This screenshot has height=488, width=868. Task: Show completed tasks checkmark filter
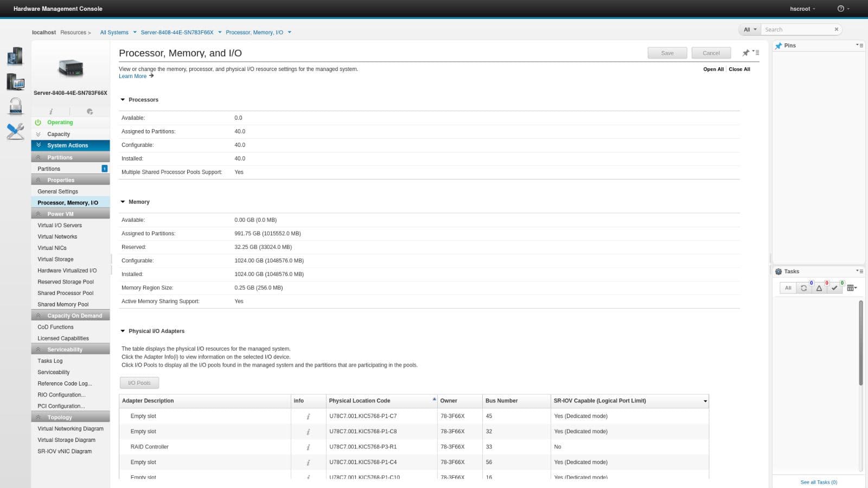834,288
